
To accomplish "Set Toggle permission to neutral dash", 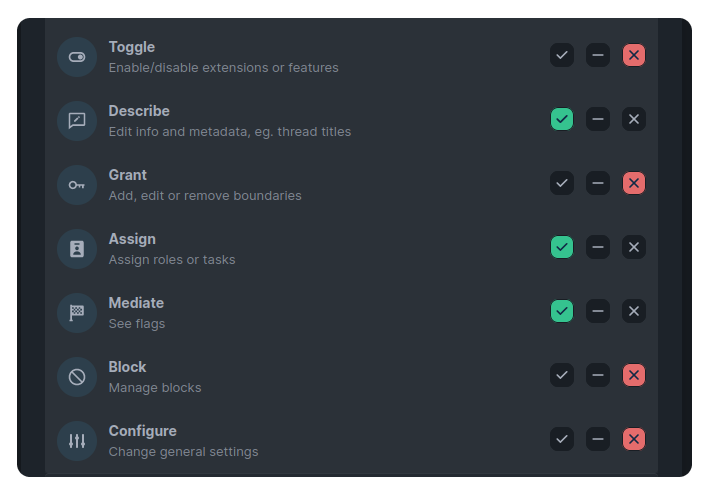I will click(x=598, y=55).
